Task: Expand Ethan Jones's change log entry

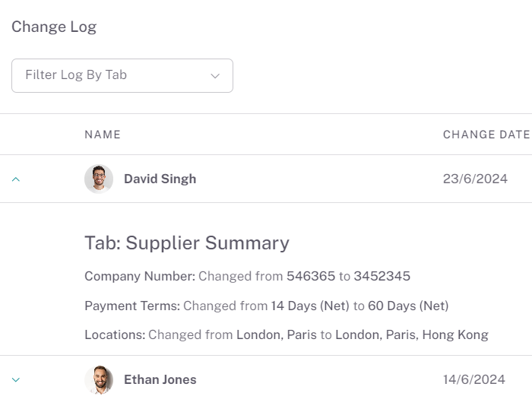Action: [x=16, y=379]
